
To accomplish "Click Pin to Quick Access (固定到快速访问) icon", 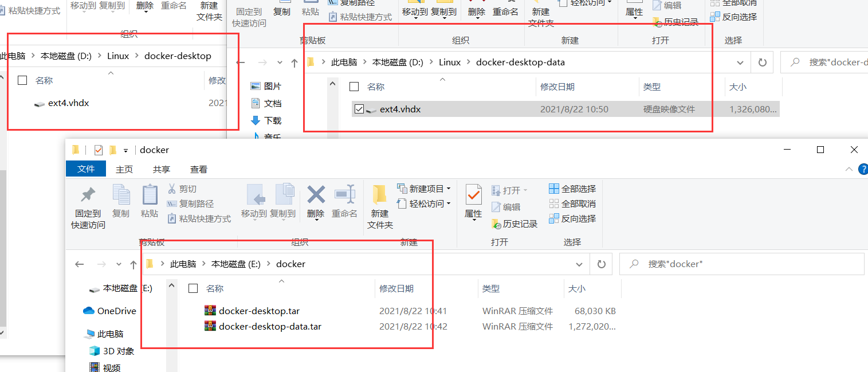I will pos(88,195).
